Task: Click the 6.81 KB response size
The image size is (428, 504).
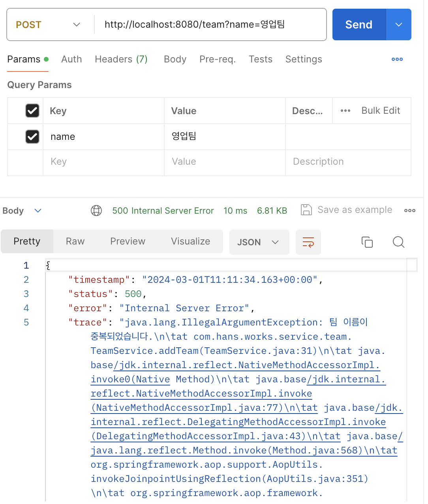Action: tap(272, 211)
